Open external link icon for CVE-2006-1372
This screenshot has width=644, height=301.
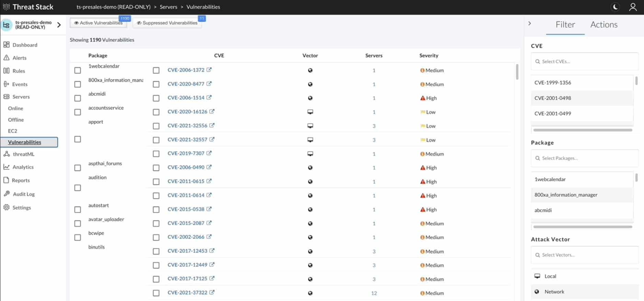click(209, 70)
